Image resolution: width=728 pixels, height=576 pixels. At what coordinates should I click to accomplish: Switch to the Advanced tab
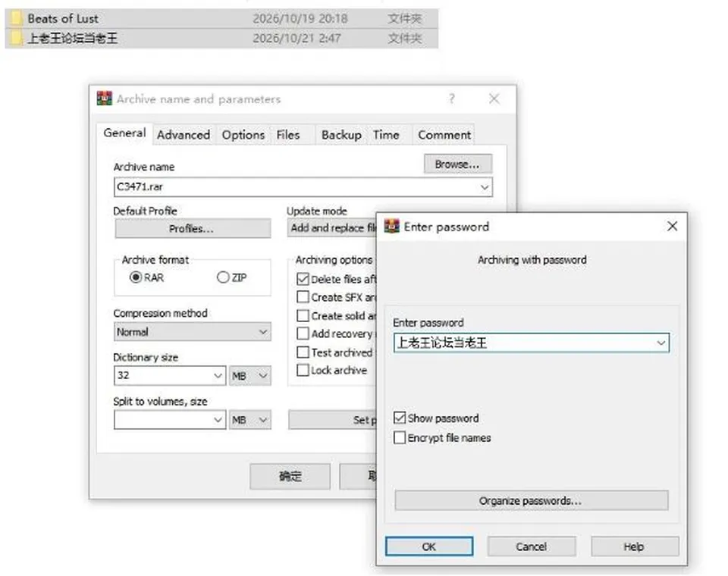coord(184,135)
